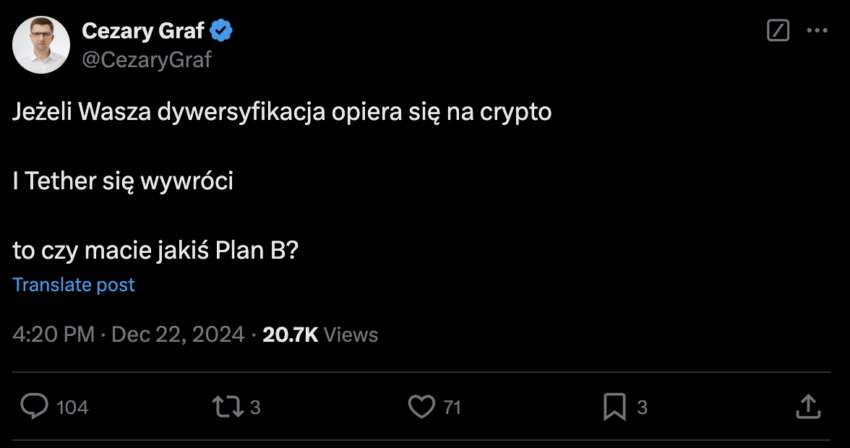Open Cezary Graf's profile picture
Screen dimensions: 850x448
(41, 44)
